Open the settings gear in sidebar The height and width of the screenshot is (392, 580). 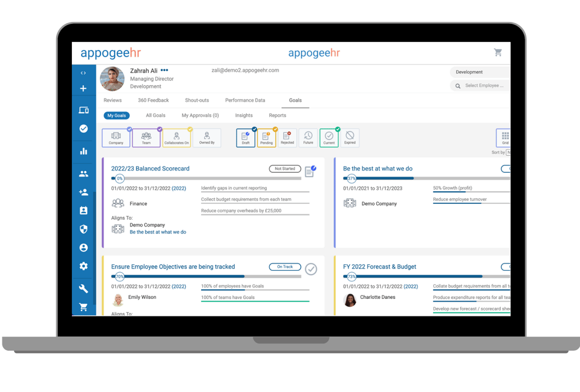click(x=83, y=266)
